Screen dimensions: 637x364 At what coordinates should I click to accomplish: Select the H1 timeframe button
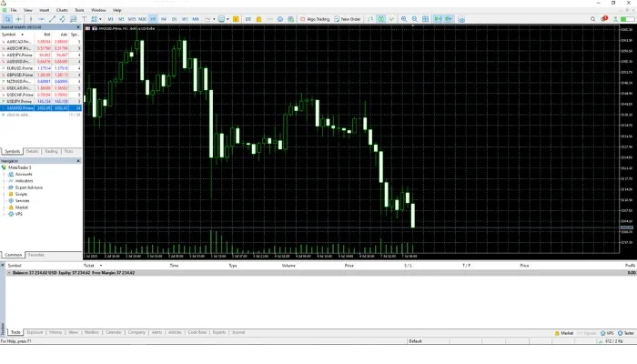[152, 18]
